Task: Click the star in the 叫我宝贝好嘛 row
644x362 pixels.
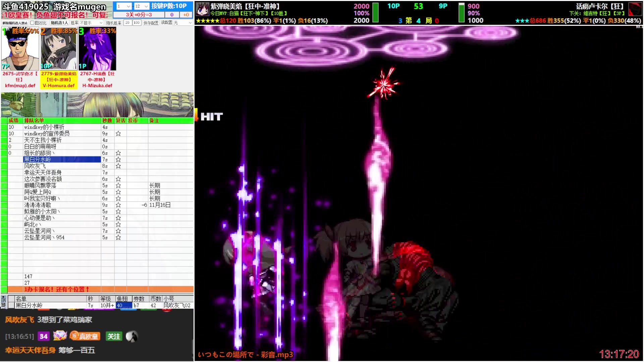Action: coord(118,199)
